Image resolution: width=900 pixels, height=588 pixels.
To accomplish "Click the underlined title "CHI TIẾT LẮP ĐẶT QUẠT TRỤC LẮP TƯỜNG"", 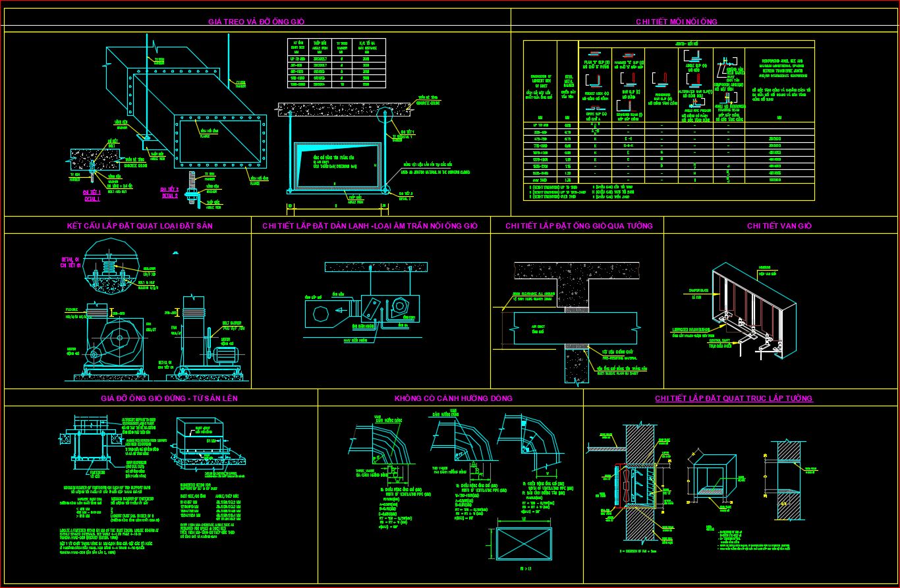I will click(x=734, y=398).
